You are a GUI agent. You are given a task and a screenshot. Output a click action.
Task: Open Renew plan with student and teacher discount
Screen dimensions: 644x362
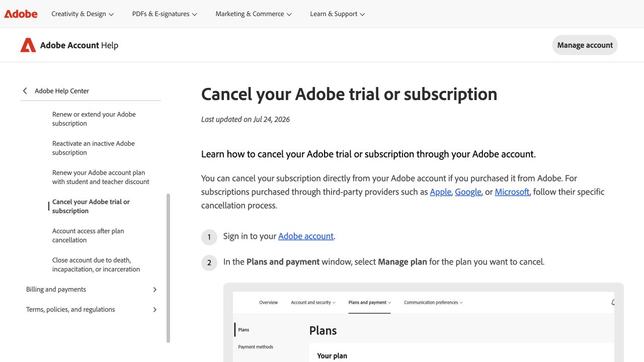[x=101, y=177]
